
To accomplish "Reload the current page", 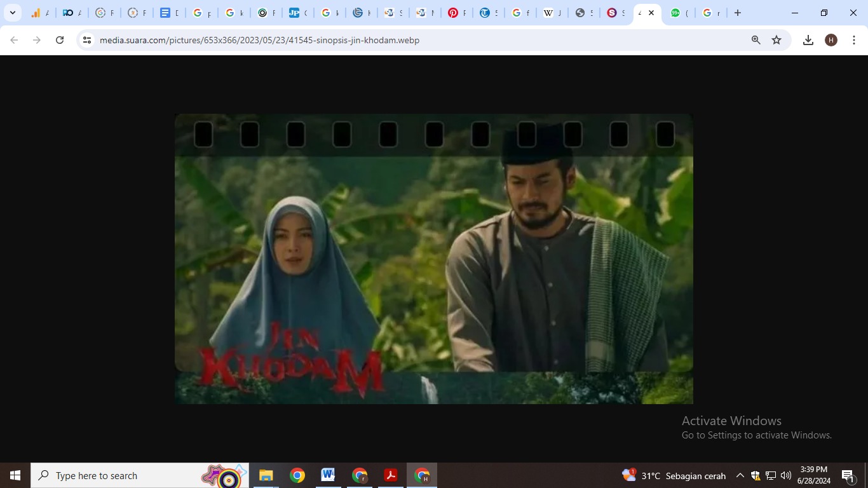I will (x=60, y=40).
